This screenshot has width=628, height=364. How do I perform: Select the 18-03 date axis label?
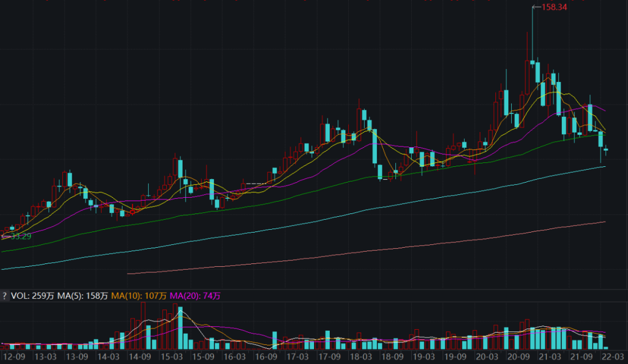click(x=361, y=356)
